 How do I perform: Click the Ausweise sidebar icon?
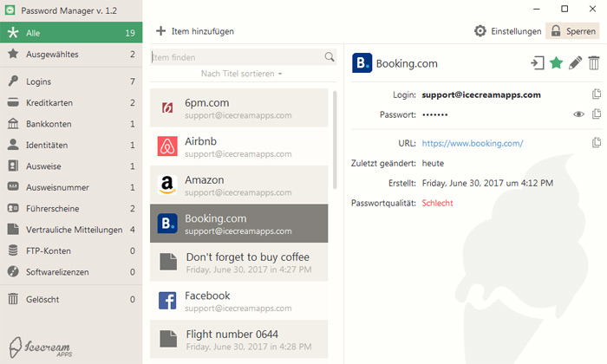pyautogui.click(x=13, y=166)
